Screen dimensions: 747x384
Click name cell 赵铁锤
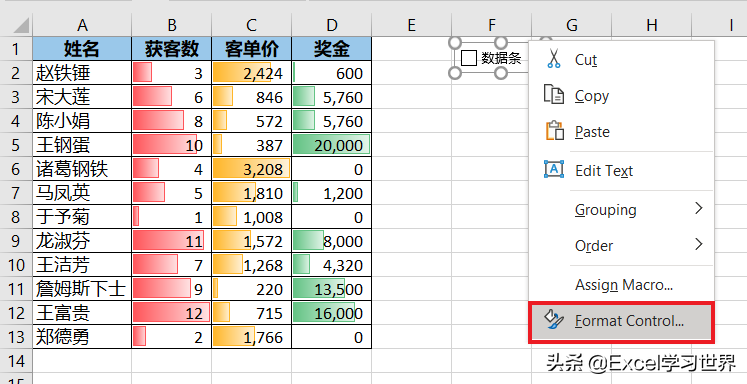pos(82,73)
